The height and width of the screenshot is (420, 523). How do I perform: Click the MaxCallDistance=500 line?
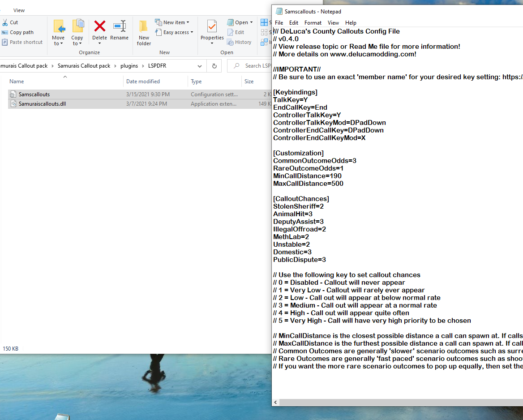coord(308,184)
